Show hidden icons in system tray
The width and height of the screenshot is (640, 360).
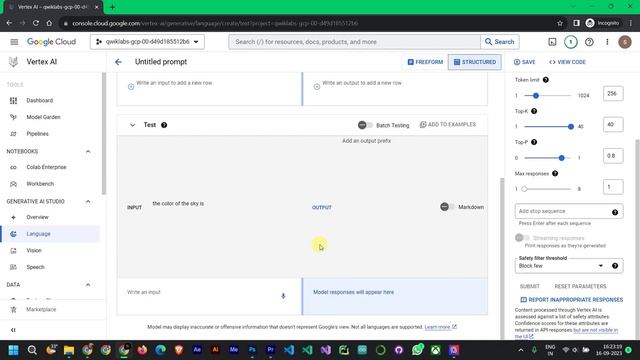point(520,350)
